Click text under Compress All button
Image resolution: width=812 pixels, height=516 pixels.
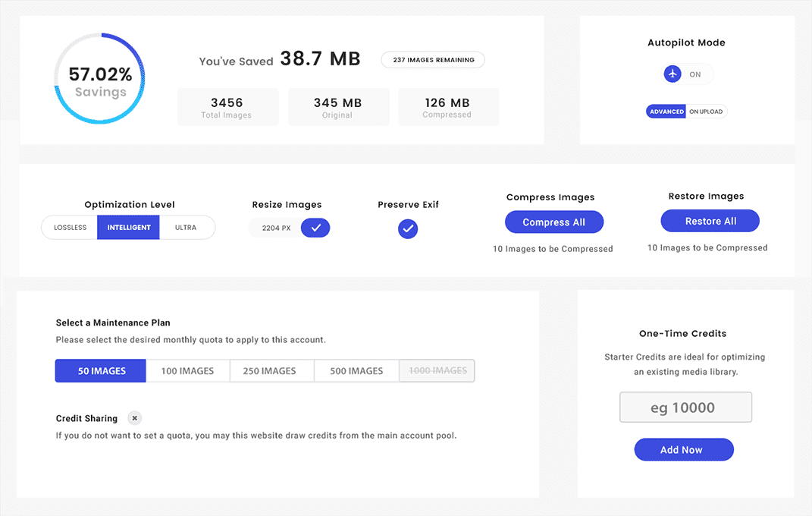pos(553,249)
